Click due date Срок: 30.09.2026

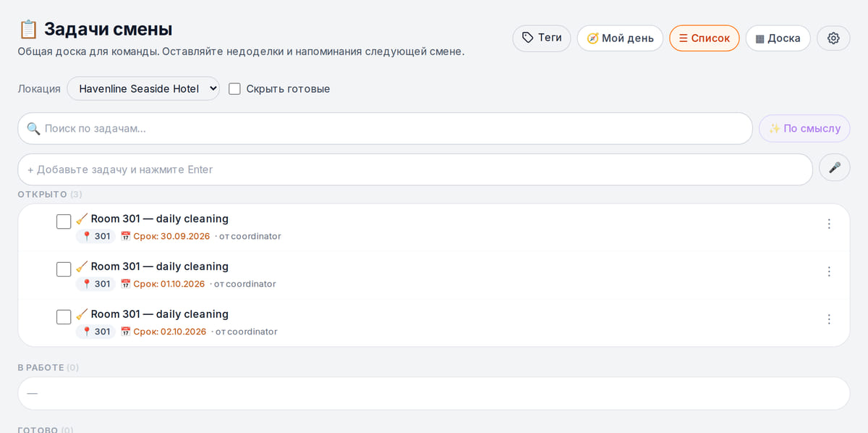pyautogui.click(x=171, y=236)
